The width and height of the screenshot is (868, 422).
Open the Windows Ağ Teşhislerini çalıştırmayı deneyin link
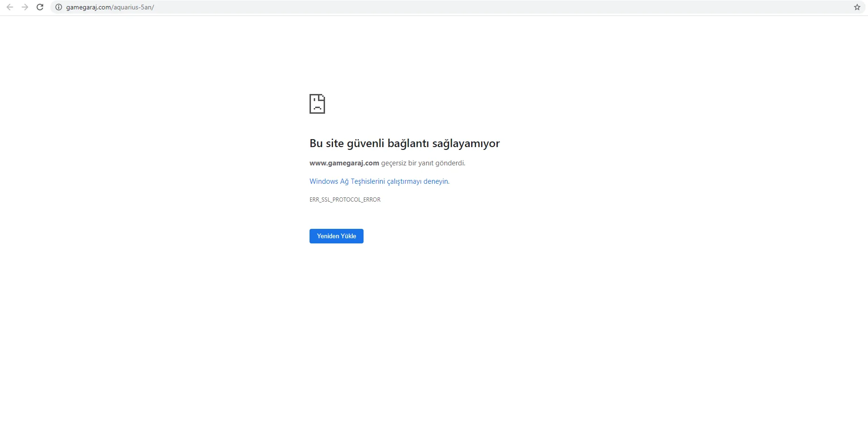point(379,181)
